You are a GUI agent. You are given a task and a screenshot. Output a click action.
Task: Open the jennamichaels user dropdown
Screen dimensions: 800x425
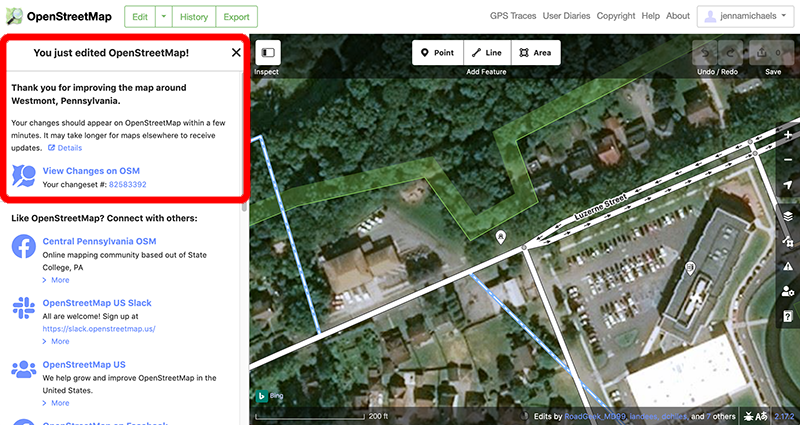click(x=745, y=16)
